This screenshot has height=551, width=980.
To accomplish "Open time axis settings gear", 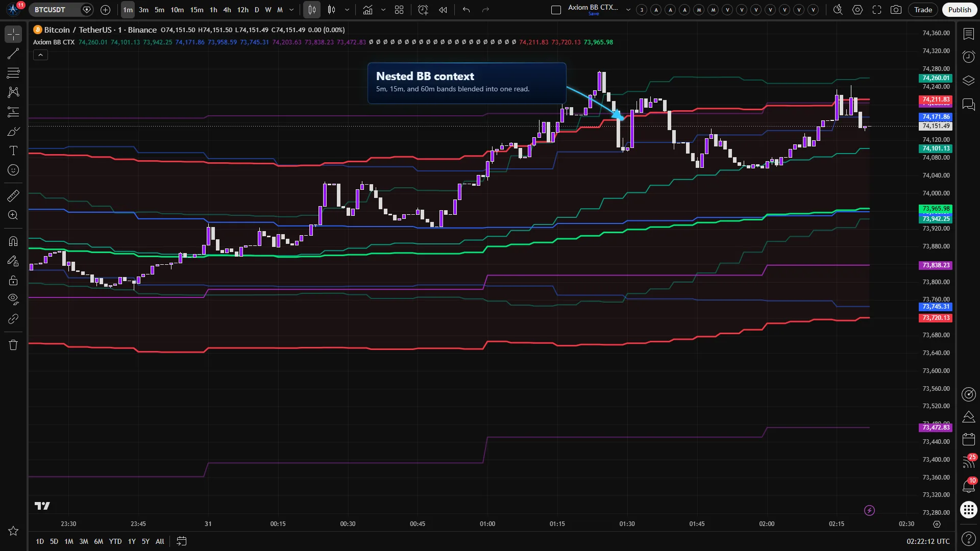I will [x=937, y=524].
